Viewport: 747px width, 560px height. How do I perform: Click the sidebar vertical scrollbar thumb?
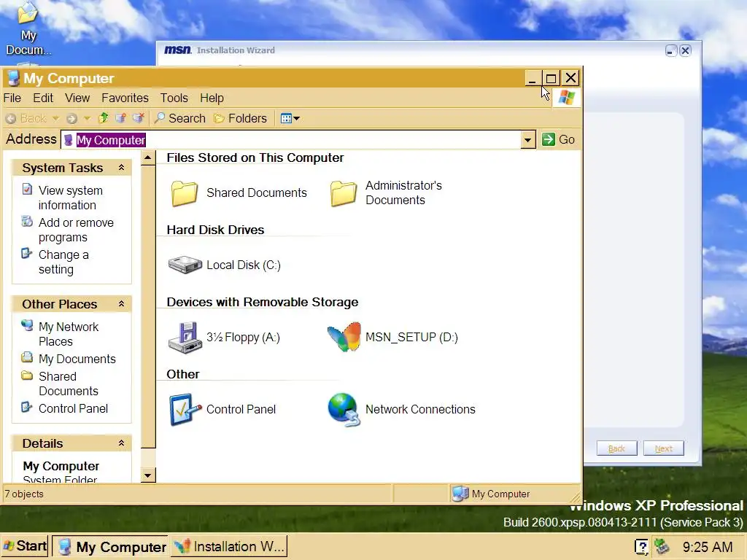coord(148,306)
